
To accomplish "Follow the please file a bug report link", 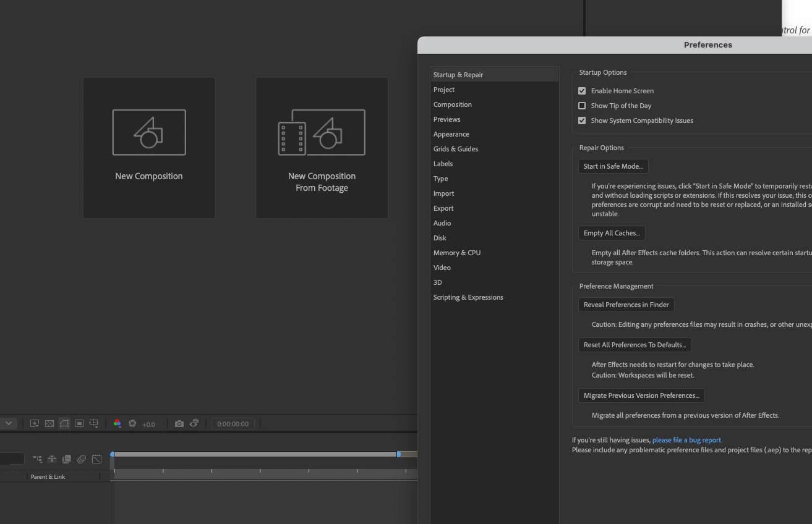I will pos(687,440).
